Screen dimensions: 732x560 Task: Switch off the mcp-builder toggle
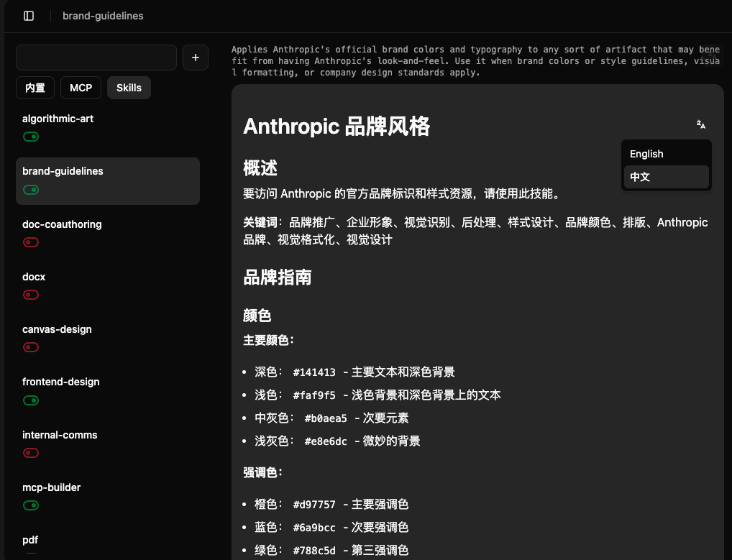[x=31, y=505]
